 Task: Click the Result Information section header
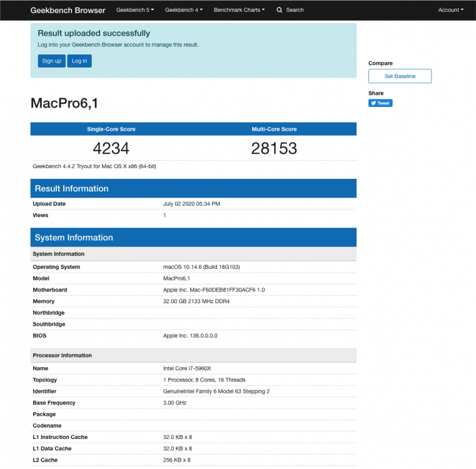click(193, 188)
